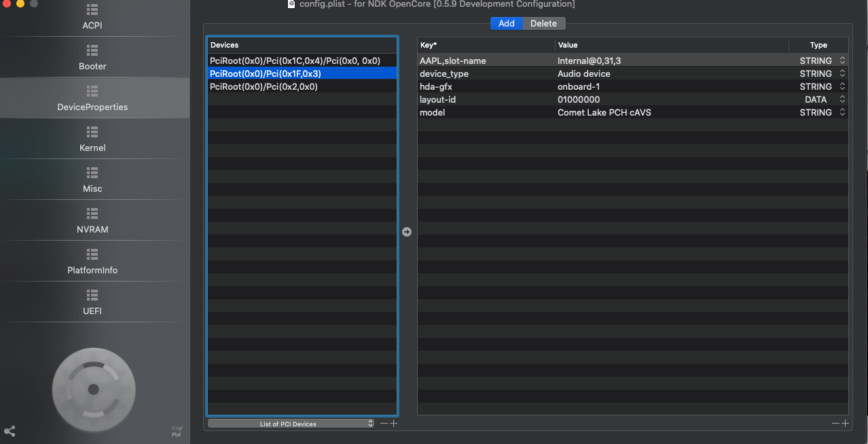Image resolution: width=868 pixels, height=444 pixels.
Task: Select device PciRoot(0x0)/Pci(0x2,0x0)
Action: pyautogui.click(x=264, y=86)
